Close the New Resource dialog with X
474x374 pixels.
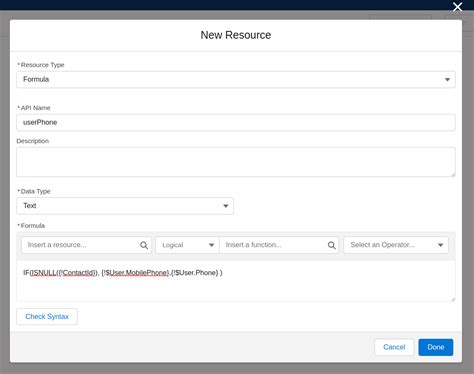[x=457, y=7]
